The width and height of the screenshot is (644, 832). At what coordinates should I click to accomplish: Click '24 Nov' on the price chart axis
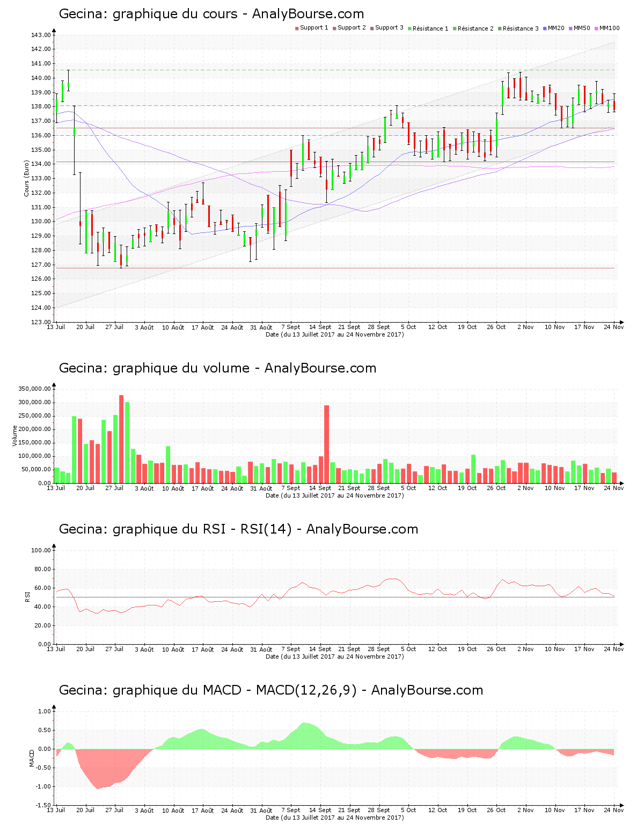coord(614,327)
